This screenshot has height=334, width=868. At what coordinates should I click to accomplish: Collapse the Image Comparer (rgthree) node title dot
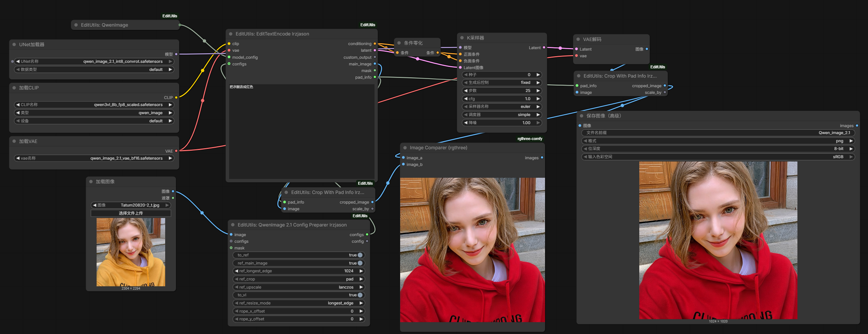(x=405, y=147)
